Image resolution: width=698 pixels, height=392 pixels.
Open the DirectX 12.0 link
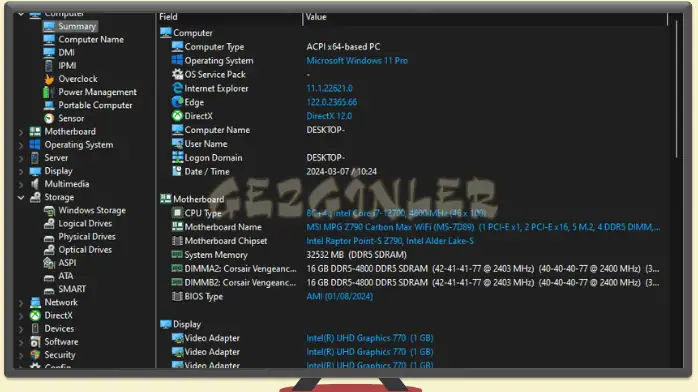coord(329,116)
